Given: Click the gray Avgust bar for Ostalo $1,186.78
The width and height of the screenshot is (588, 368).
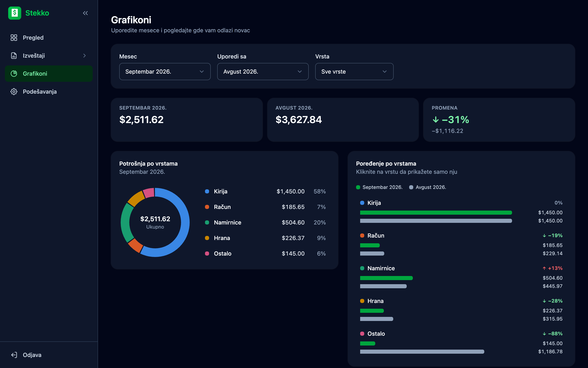Looking at the screenshot, I should 422,352.
